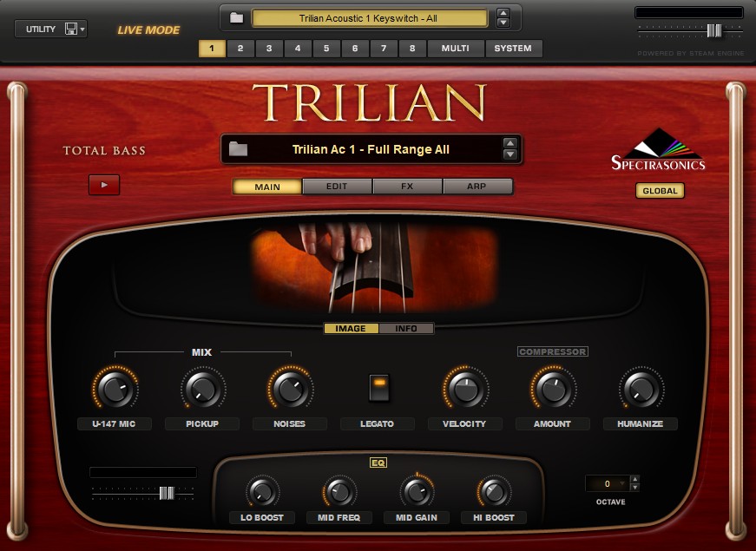Select part 8 button

point(412,49)
